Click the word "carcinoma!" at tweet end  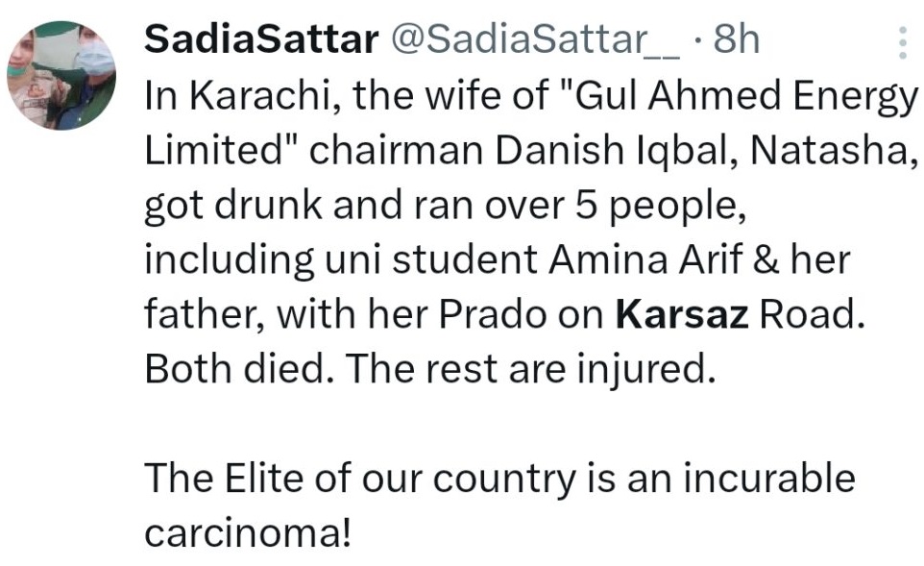(x=248, y=532)
